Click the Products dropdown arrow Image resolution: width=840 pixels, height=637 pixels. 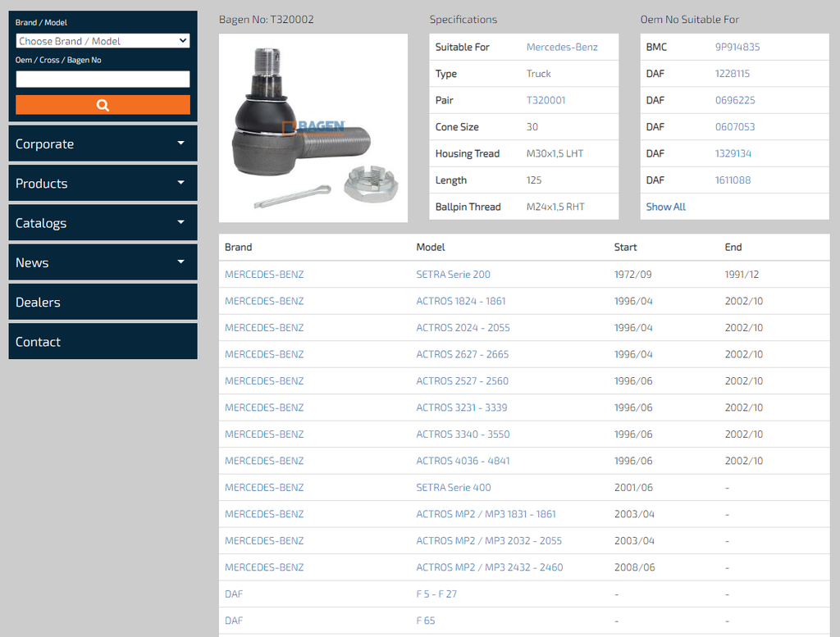(181, 183)
